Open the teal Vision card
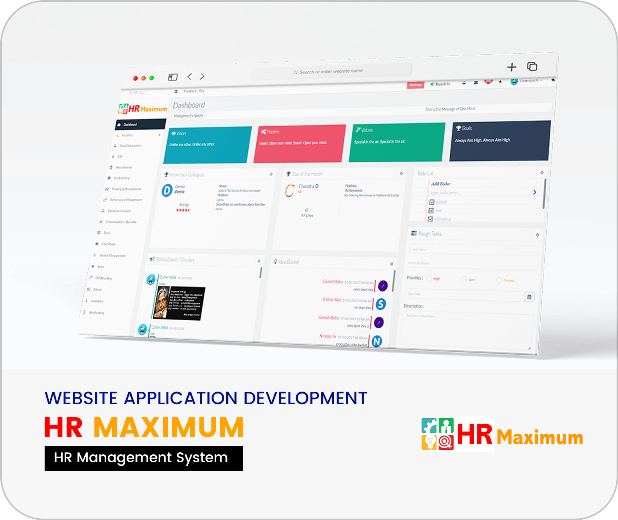The width and height of the screenshot is (618, 520). (208, 145)
